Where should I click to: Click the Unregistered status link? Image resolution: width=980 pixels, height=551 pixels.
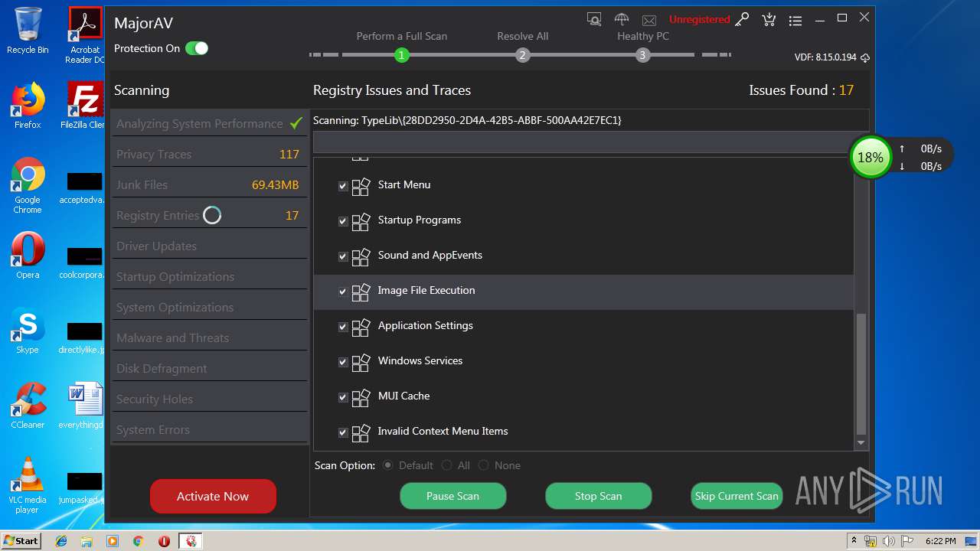point(699,19)
